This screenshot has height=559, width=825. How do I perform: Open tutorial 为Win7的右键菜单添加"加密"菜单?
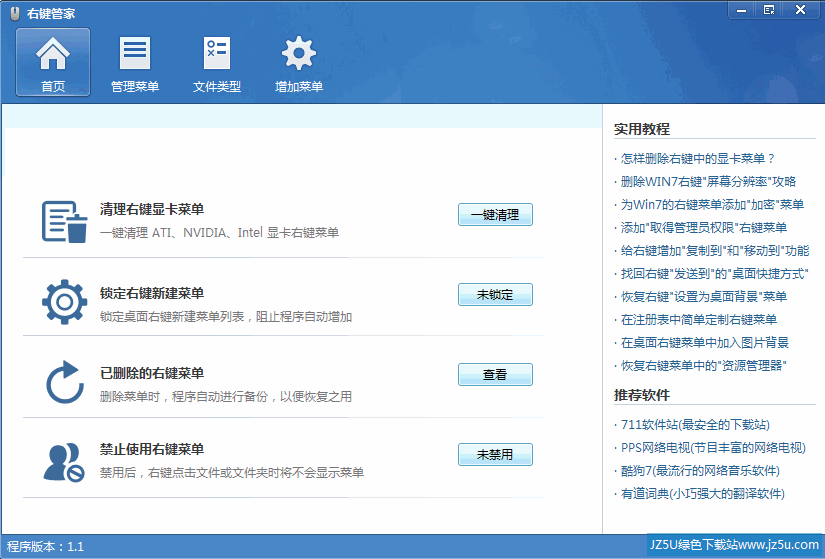click(712, 204)
